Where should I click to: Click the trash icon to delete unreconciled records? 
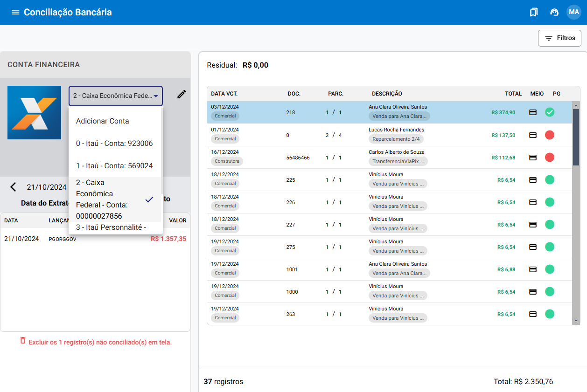click(23, 341)
